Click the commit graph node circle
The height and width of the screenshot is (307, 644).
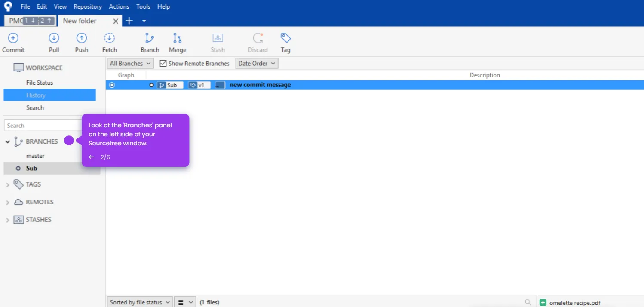click(x=112, y=85)
